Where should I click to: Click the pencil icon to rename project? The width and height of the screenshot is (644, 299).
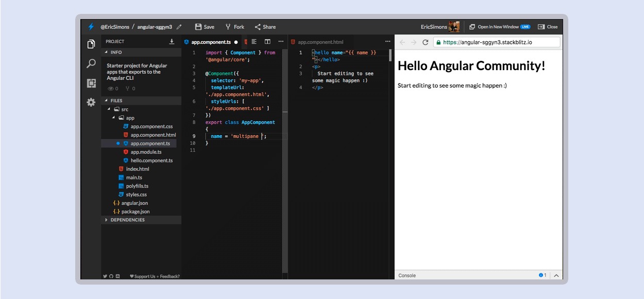[179, 27]
